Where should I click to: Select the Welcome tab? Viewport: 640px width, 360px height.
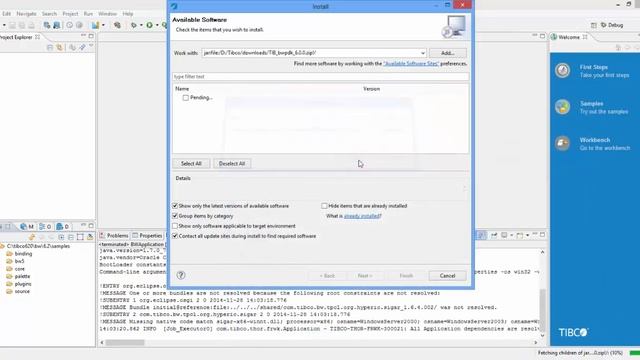[569, 37]
